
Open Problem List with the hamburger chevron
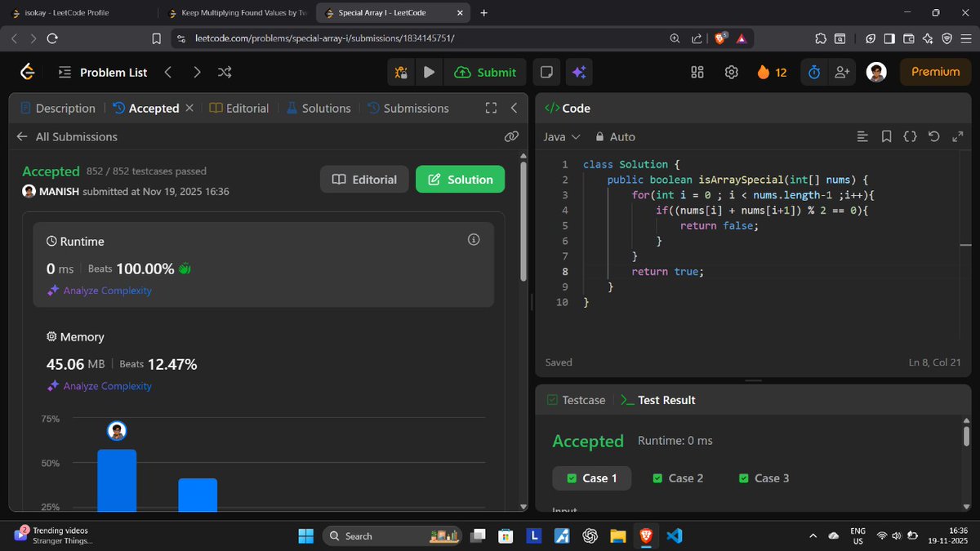(x=64, y=72)
